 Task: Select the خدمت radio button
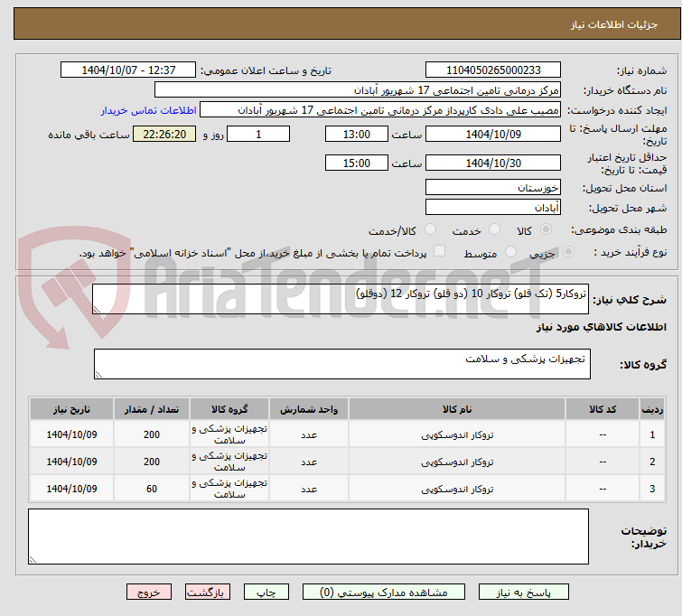coord(494,229)
